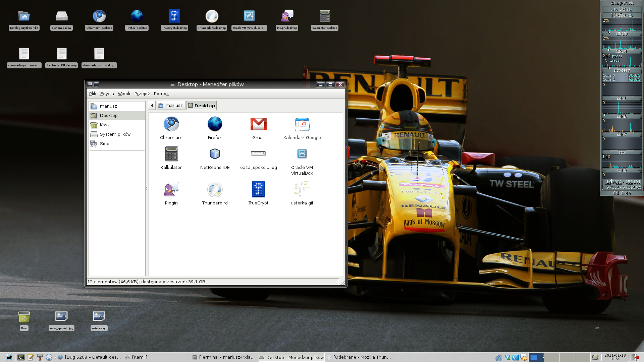The image size is (644, 362).
Task: Open Oracle VM VirtualBox launcher
Action: (x=302, y=154)
